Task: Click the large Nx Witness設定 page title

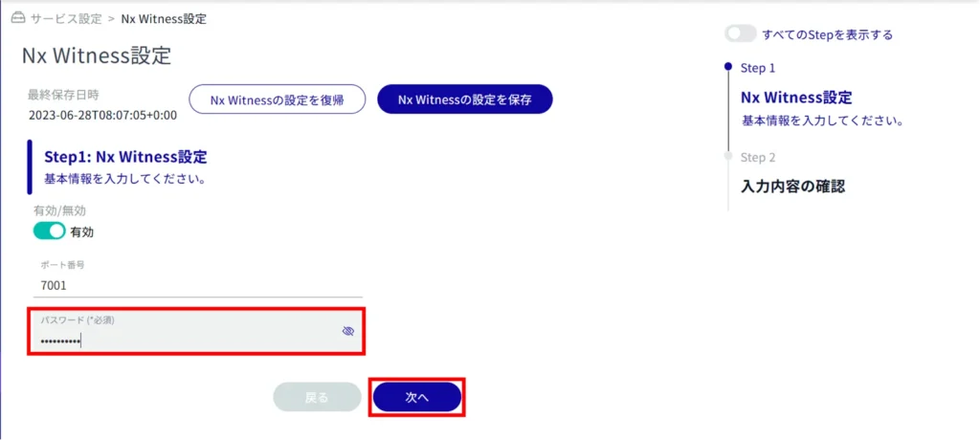Action: tap(97, 55)
